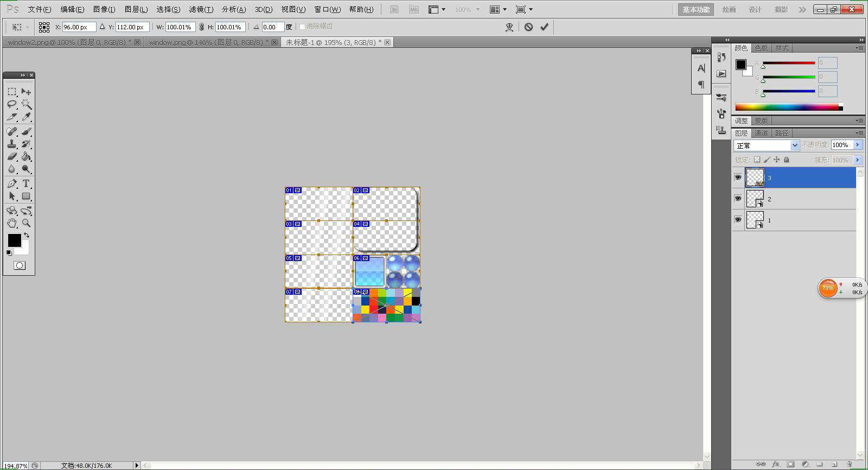Switch to the 通道 panel tab
This screenshot has width=868, height=470.
(x=761, y=133)
